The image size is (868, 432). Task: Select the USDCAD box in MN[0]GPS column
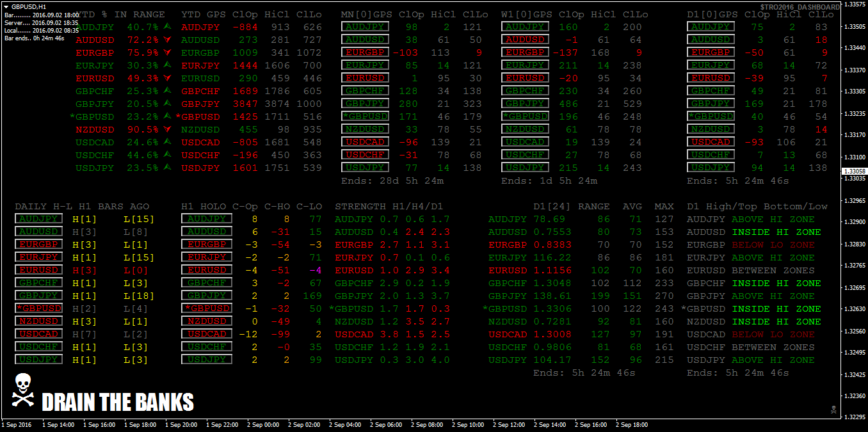pyautogui.click(x=365, y=141)
